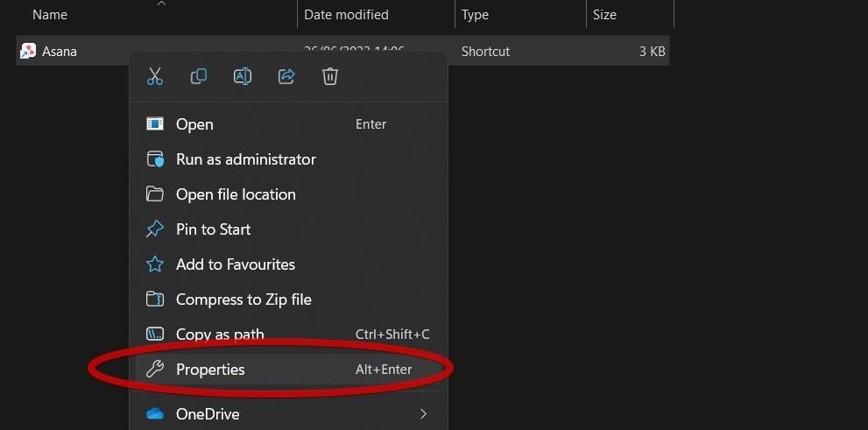Expand the OneDrive submenu arrow
Viewport: 868px width, 430px height.
click(423, 414)
